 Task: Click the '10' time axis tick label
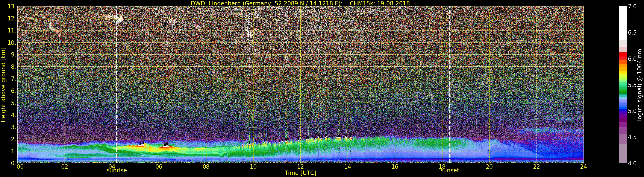(253, 166)
